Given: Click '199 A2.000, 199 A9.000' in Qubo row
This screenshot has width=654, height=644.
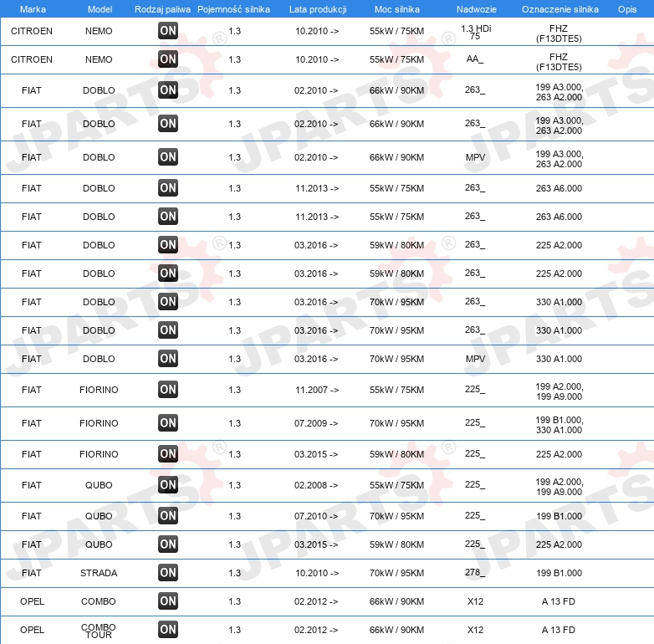Looking at the screenshot, I should click(x=559, y=487).
